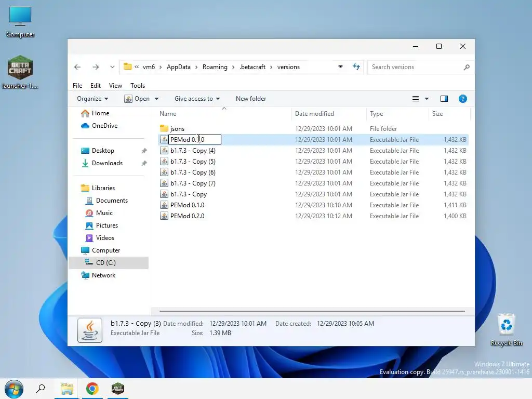
Task: Click the vm6 breadcrumb segment
Action: 149,67
